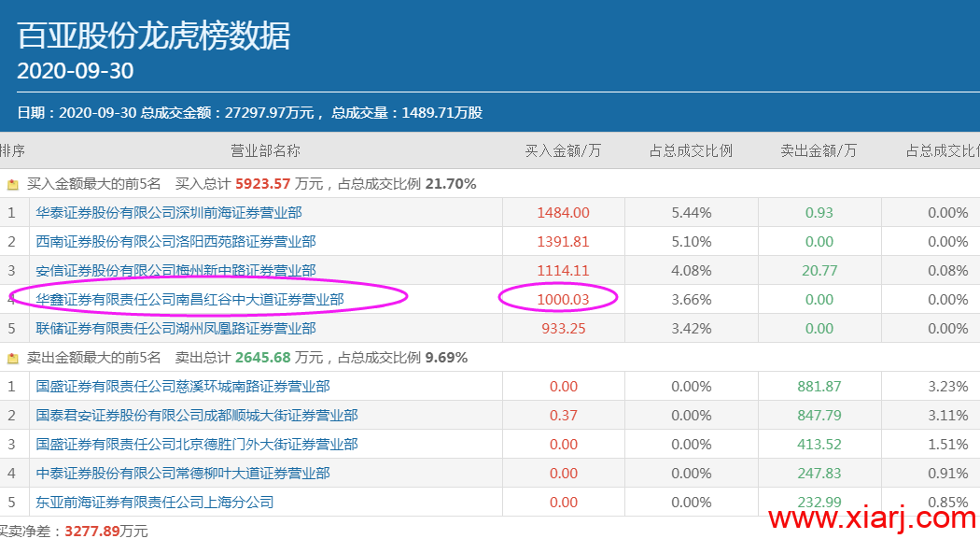Image resolution: width=980 pixels, height=539 pixels.
Task: Select sell amount 881.87
Action: [819, 387]
